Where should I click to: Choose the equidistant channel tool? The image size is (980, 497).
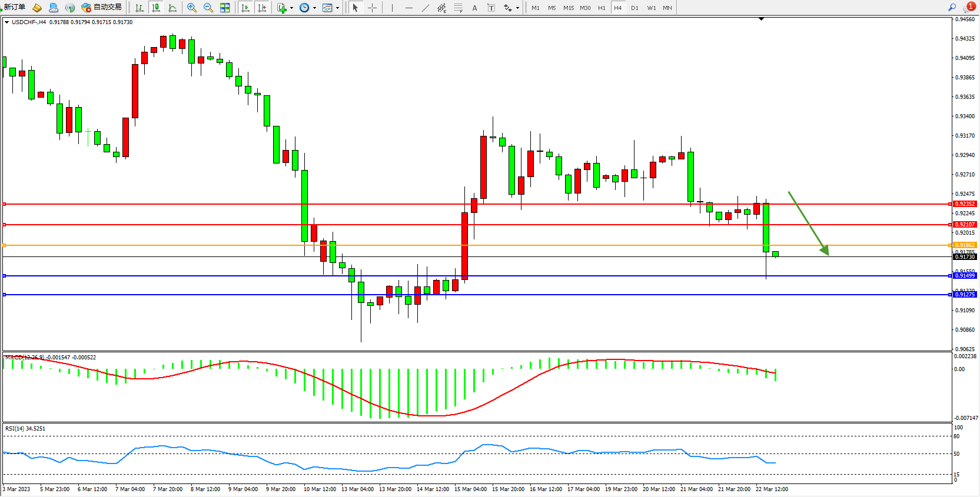tap(441, 8)
